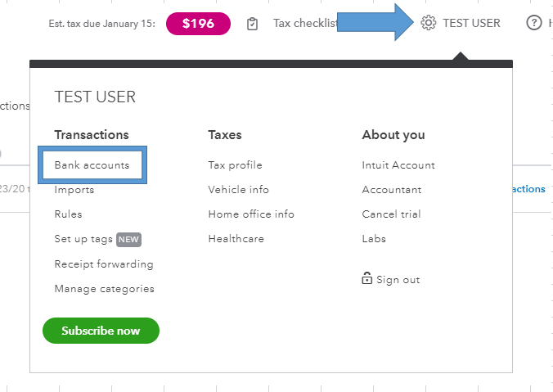Go to Vehicle info
Screen dimensions: 553x392
tap(239, 190)
